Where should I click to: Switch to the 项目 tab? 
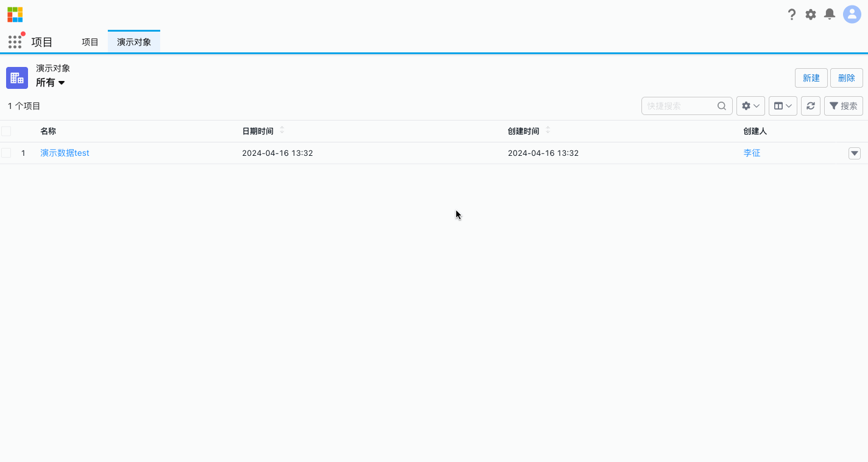(90, 42)
